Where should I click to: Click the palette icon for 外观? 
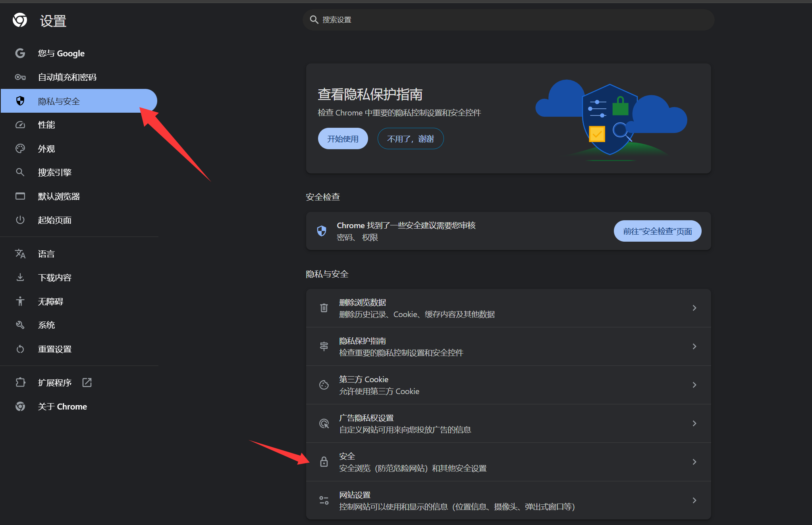(20, 148)
